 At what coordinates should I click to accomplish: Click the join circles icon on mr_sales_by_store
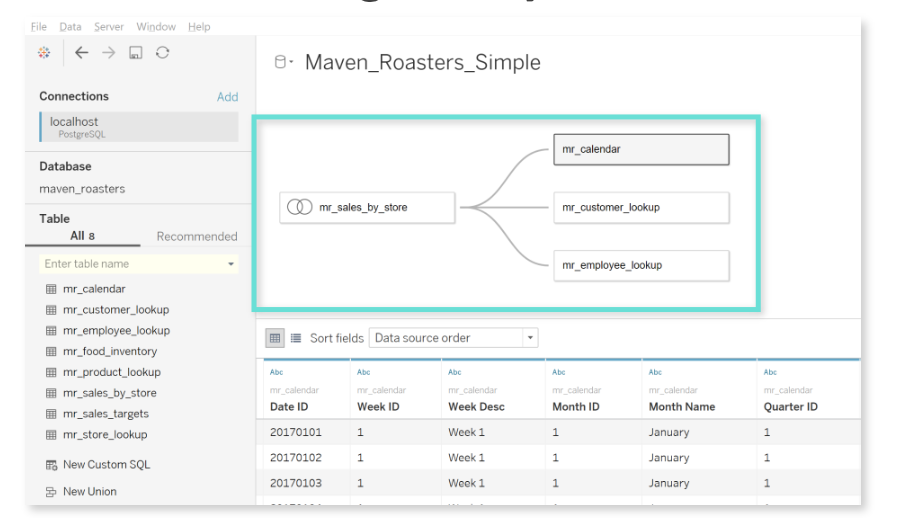(300, 207)
